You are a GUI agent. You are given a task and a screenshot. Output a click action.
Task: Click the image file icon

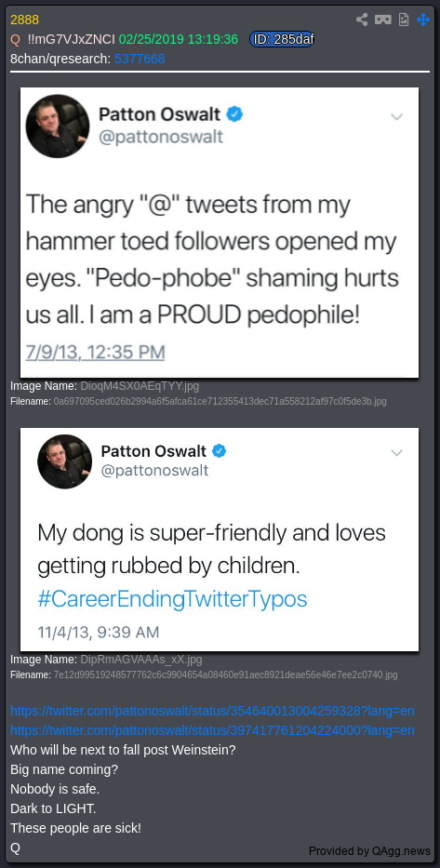(404, 20)
